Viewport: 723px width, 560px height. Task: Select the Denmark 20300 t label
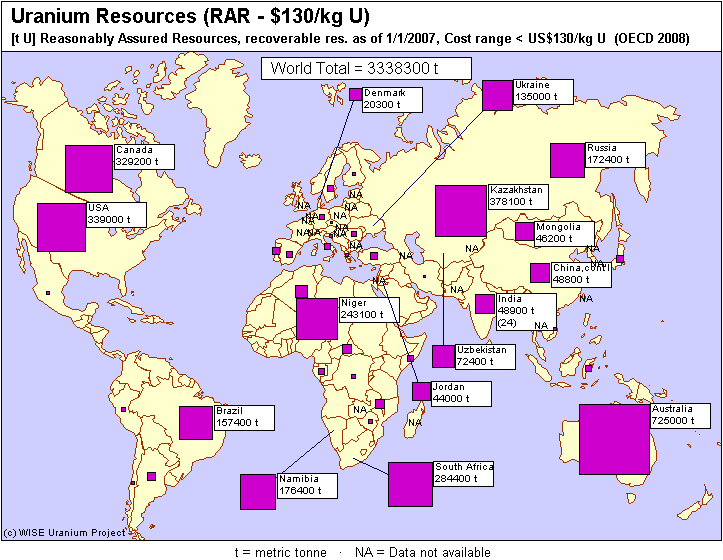(392, 100)
